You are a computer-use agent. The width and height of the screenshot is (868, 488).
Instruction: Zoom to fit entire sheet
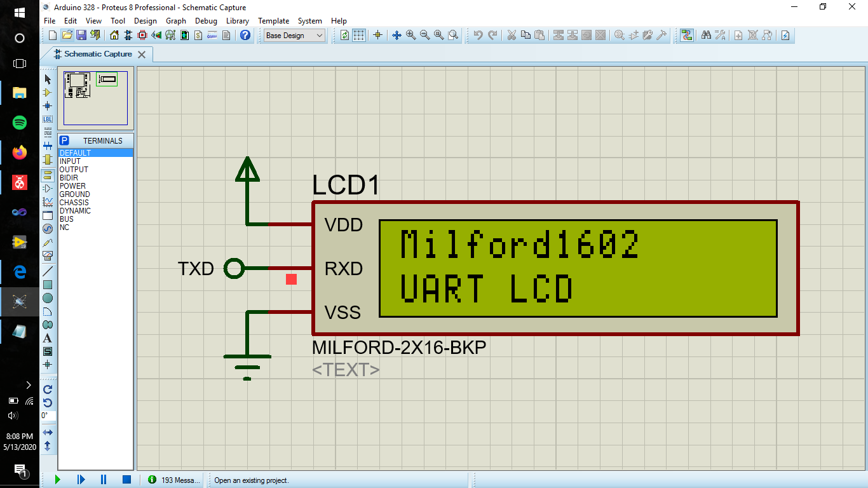point(438,35)
